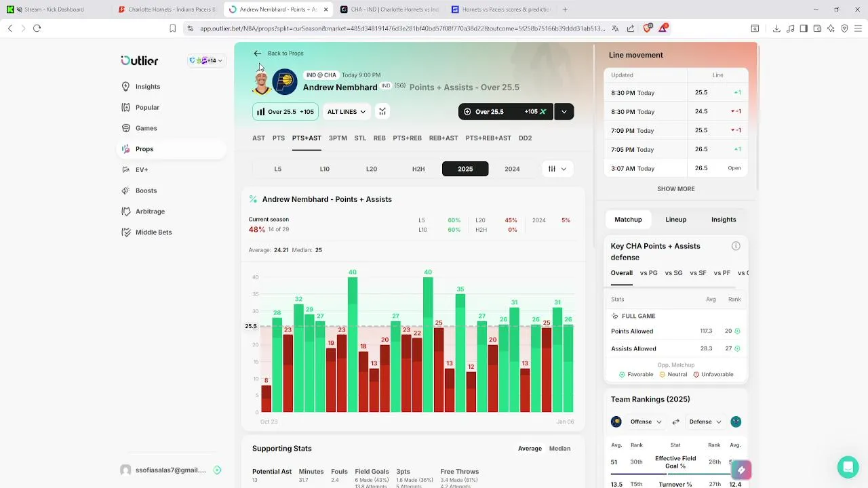Screen dimensions: 868x488
Task: Switch supporting stats to Median
Action: click(559, 449)
